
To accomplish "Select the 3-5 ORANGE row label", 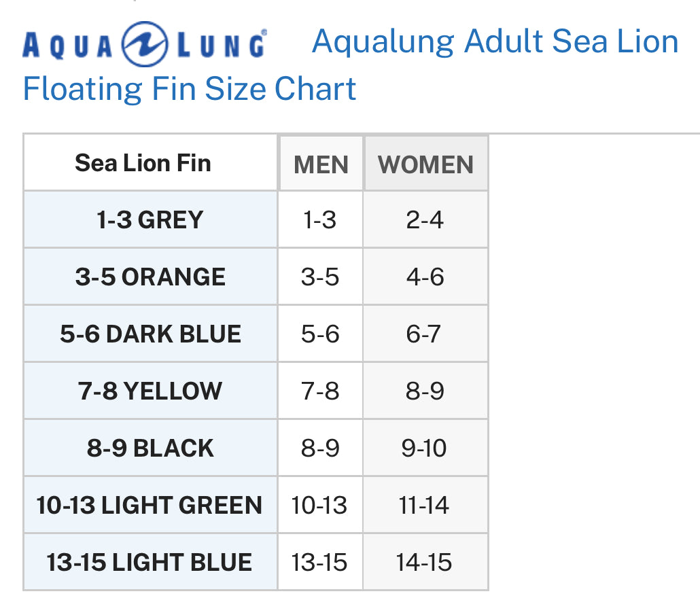I will coord(150,277).
